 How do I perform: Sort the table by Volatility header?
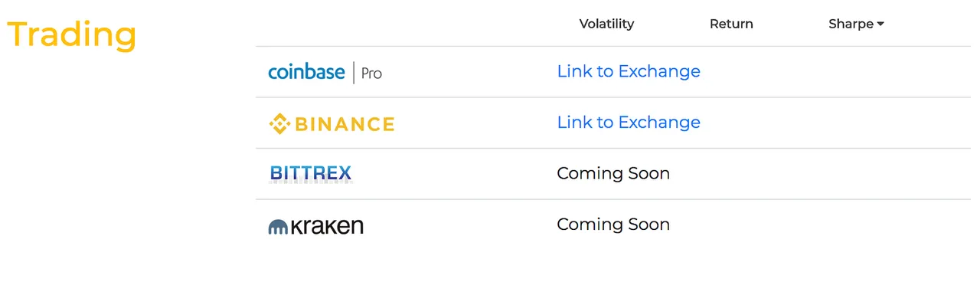(x=606, y=24)
